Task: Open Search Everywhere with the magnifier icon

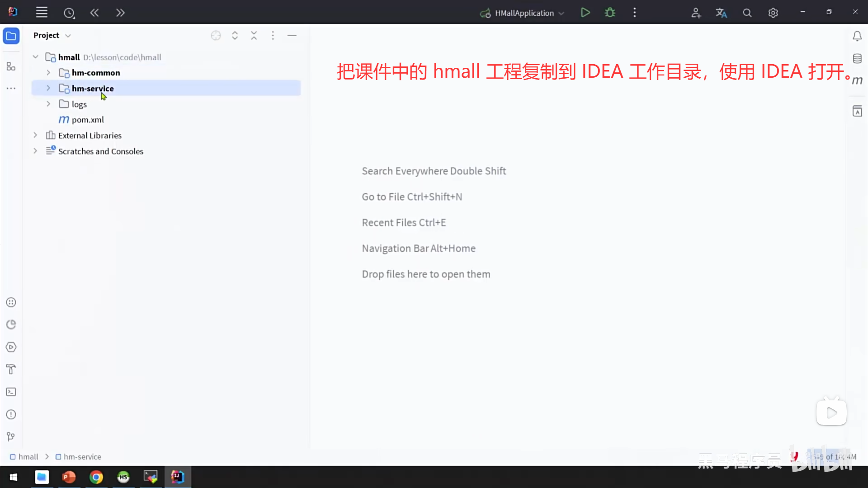Action: (747, 12)
